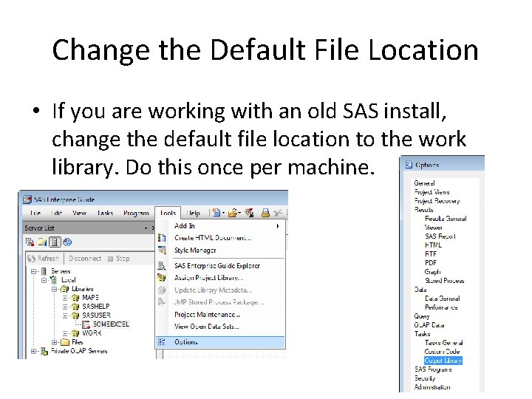Click the Servers tower icon in tree
The image size is (532, 399).
[x=44, y=271]
